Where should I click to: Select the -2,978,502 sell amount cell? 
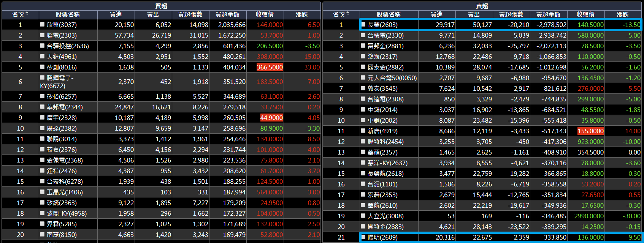point(549,24)
